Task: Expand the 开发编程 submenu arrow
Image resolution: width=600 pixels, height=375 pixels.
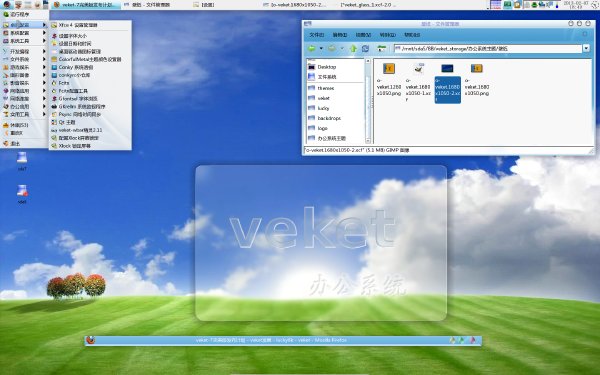Action: click(x=44, y=51)
